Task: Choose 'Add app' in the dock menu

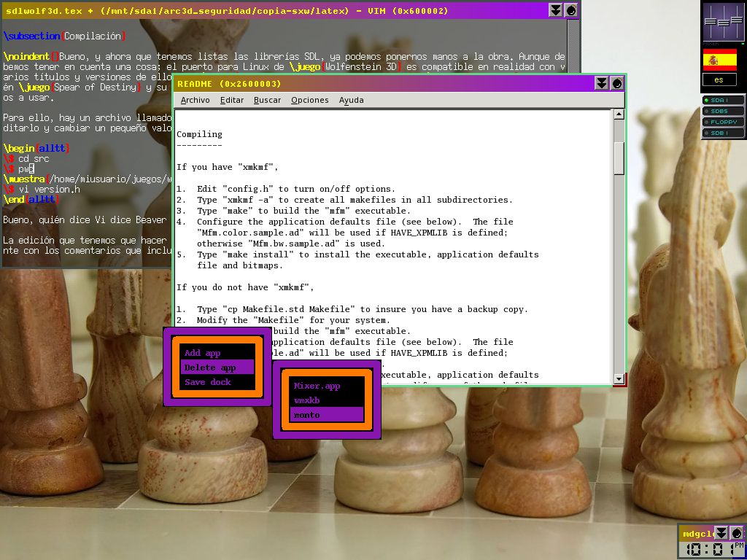Action: pyautogui.click(x=217, y=353)
